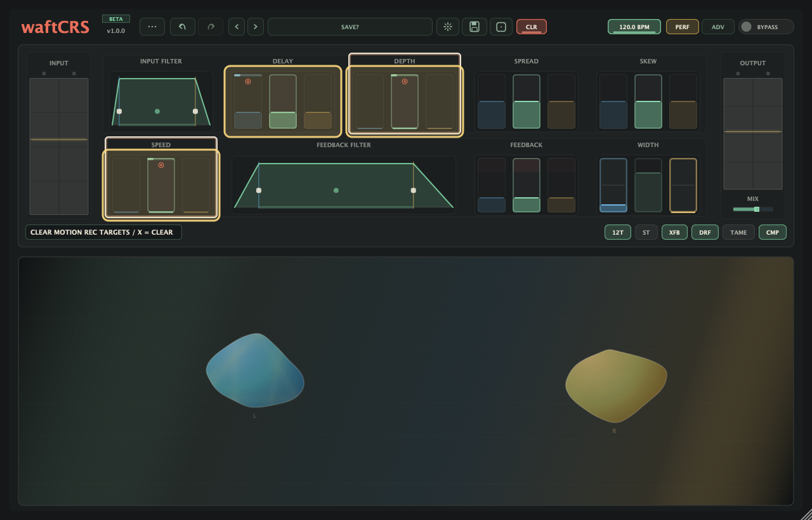The image size is (812, 520).
Task: Enable the TAME option
Action: (x=738, y=232)
